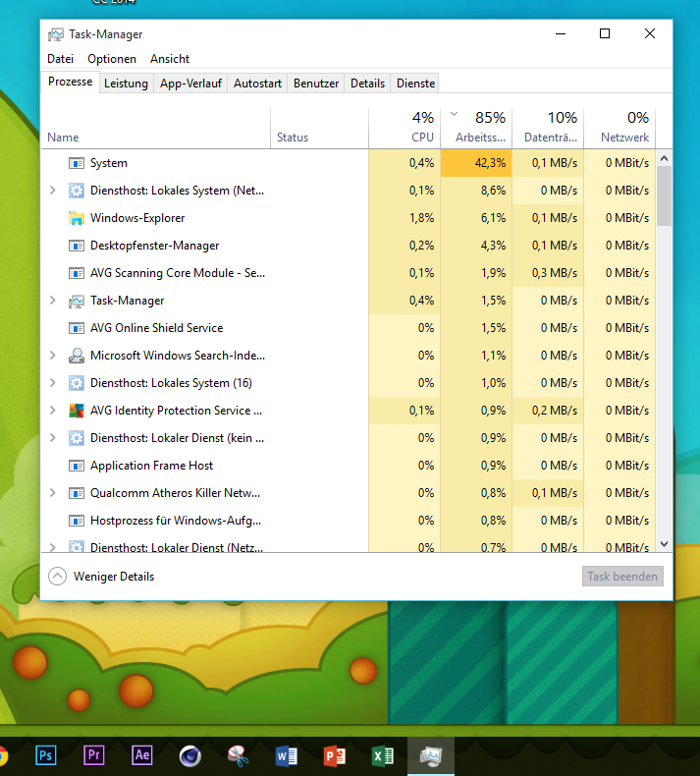Screen dimensions: 700x776
Task: Click Hostprozess für Windows-Aufgaben icon
Action: [x=77, y=521]
